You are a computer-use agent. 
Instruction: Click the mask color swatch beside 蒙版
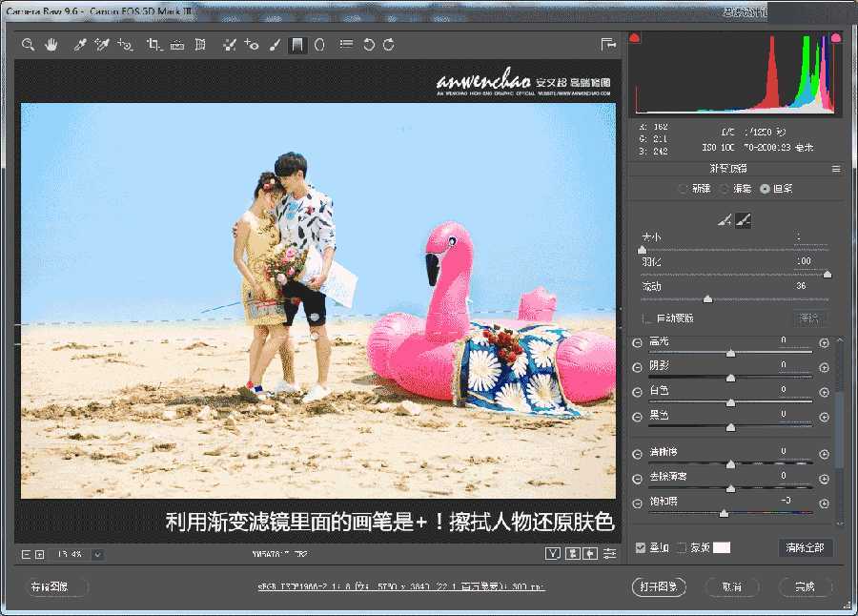point(722,546)
